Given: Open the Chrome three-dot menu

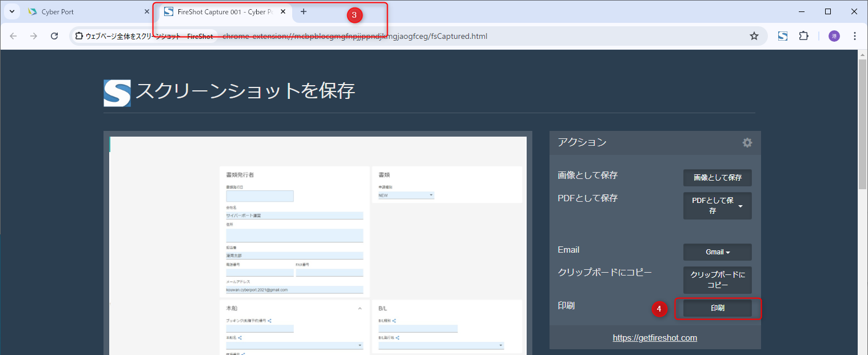Looking at the screenshot, I should click(855, 36).
